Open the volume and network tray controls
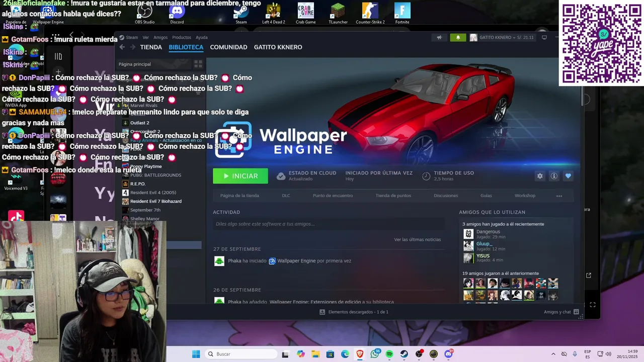Image resolution: width=644 pixels, height=362 pixels. point(604,354)
